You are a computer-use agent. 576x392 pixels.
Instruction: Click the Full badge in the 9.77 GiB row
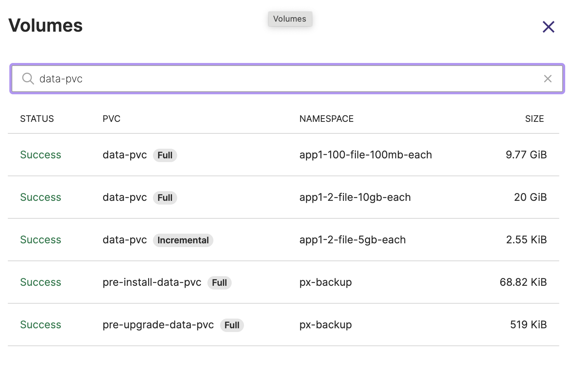click(x=165, y=155)
